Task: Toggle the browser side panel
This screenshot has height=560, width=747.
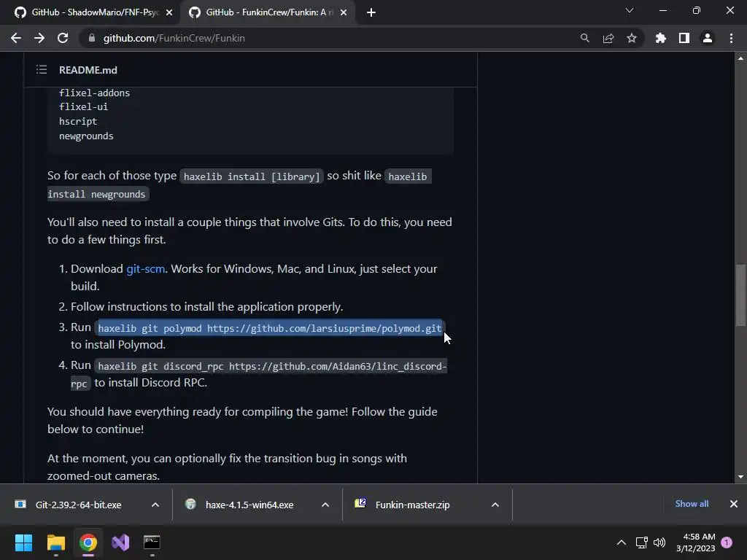Action: pyautogui.click(x=684, y=38)
